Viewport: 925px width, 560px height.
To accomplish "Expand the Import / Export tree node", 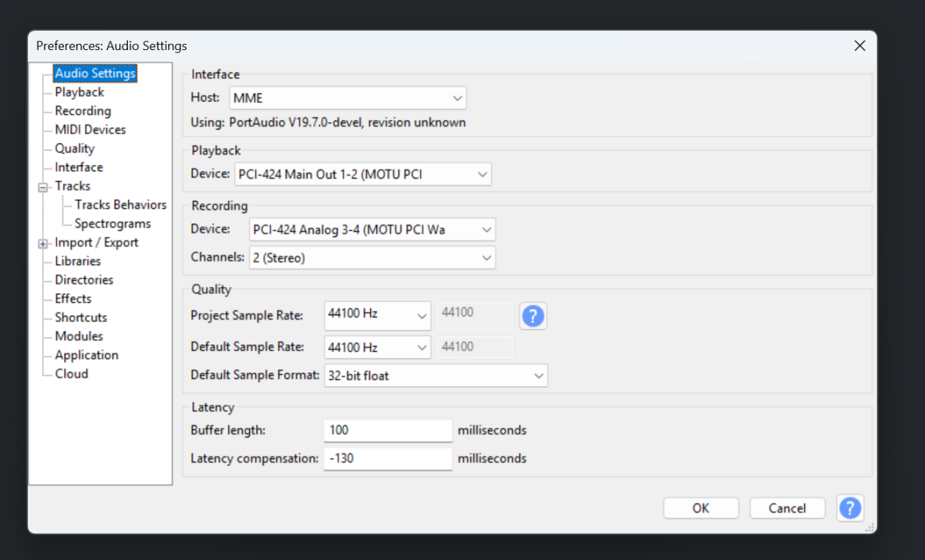I will (43, 243).
